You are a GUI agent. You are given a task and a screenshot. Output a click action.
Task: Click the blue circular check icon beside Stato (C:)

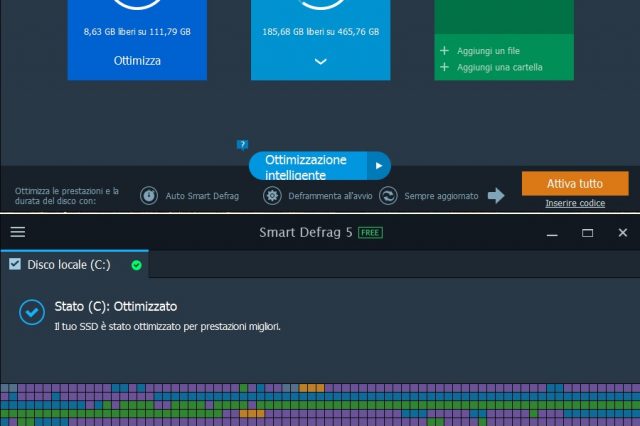point(32,312)
